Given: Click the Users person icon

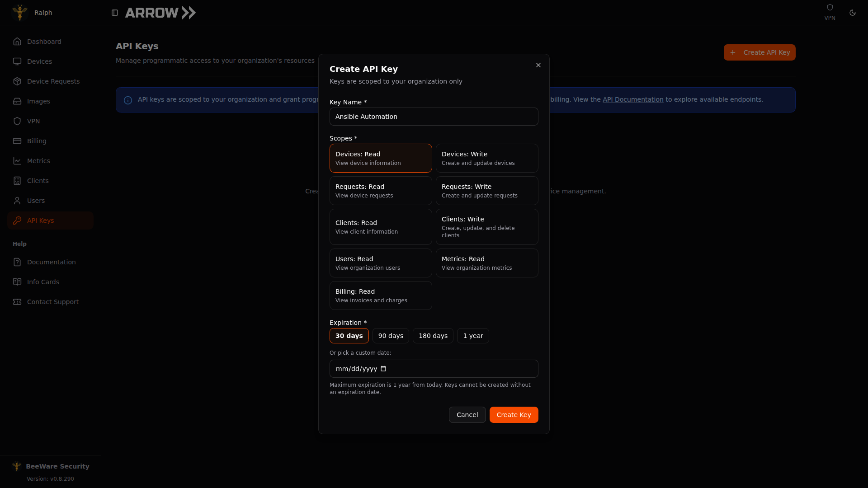Looking at the screenshot, I should coord(17,201).
